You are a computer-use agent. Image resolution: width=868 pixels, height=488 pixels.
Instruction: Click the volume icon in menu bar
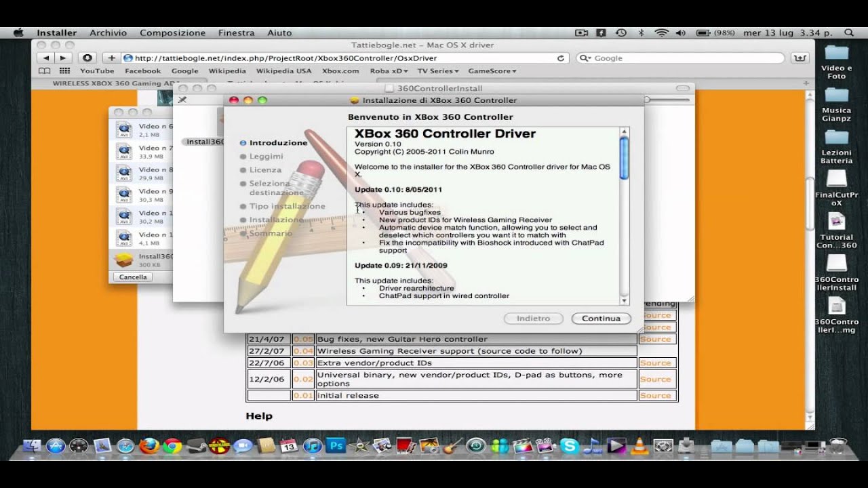pos(681,33)
